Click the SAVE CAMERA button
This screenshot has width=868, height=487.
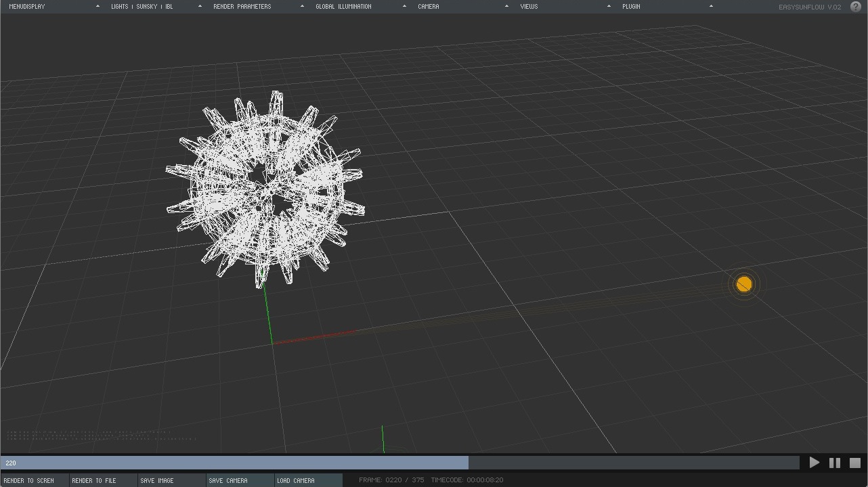tap(240, 480)
